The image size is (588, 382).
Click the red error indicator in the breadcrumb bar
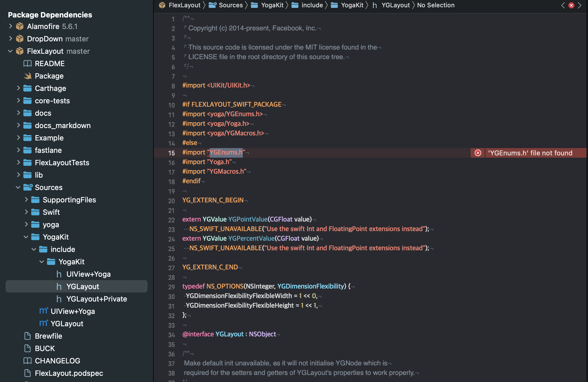point(571,5)
